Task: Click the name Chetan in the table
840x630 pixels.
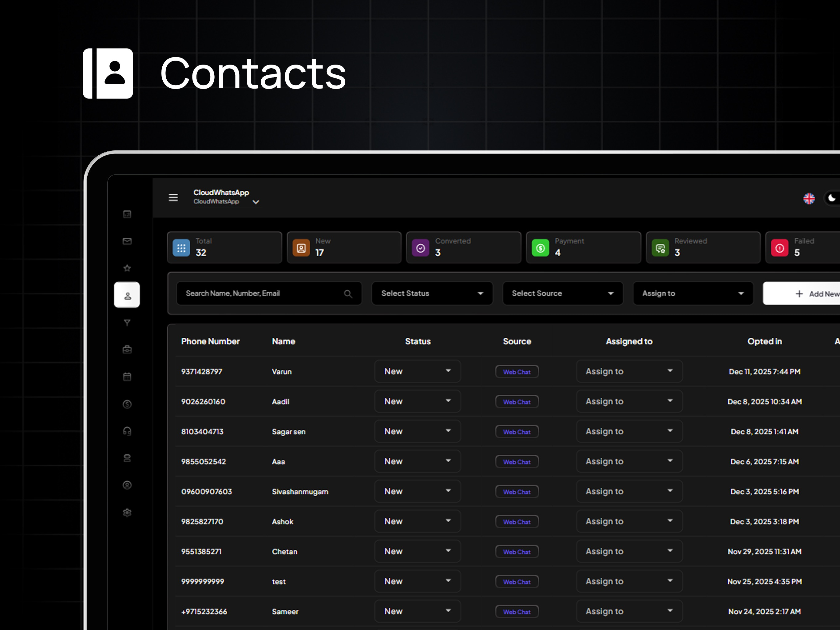Action: click(x=284, y=552)
